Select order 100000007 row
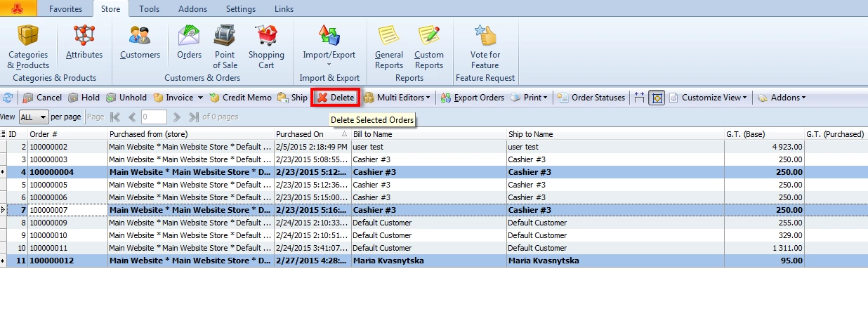 pyautogui.click(x=434, y=210)
